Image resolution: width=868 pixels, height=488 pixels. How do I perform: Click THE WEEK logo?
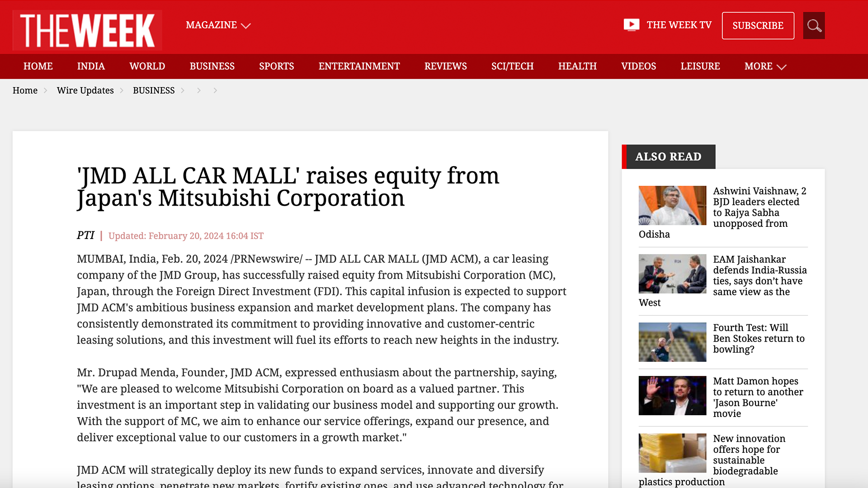(87, 30)
